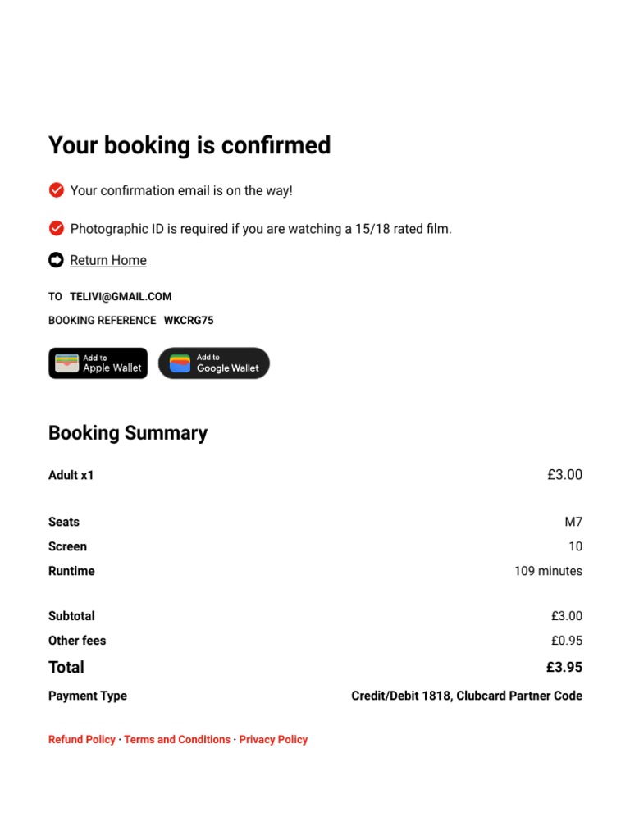Open the Return Home link
This screenshot has height=840, width=630.
pos(108,260)
